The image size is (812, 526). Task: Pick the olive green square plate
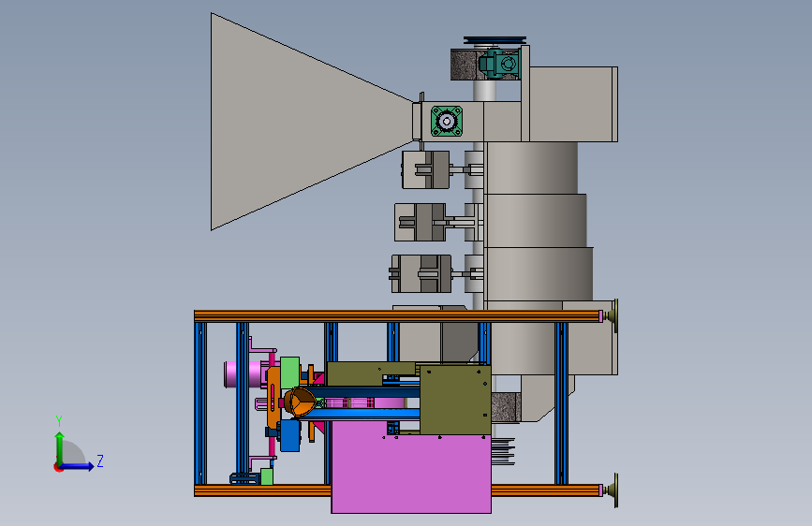[x=455, y=399]
